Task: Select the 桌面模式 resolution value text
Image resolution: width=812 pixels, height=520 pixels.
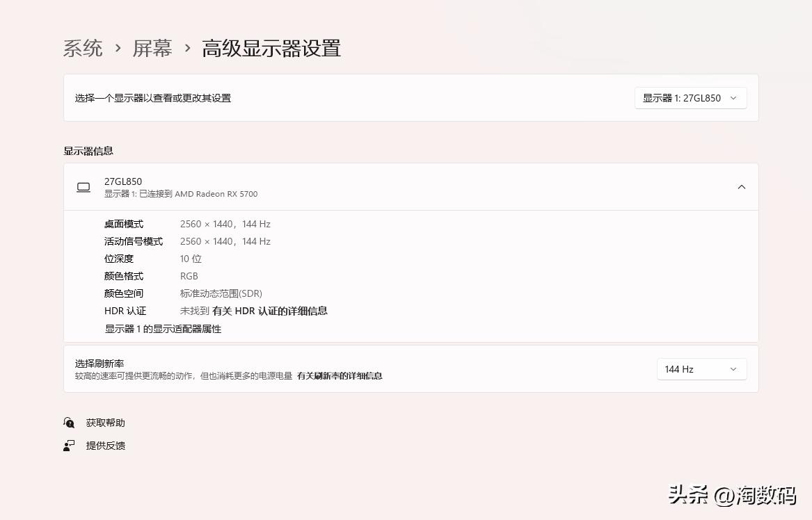Action: (225, 224)
